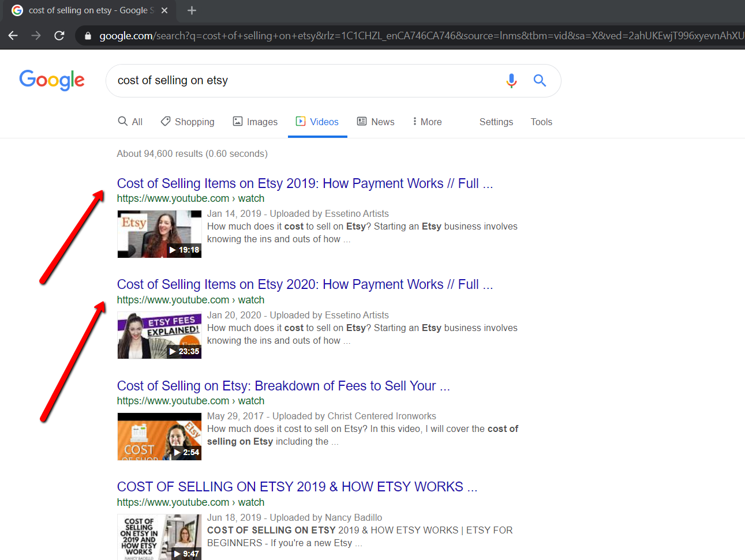Click the 9:47 Nancy Badillo video thumbnail
This screenshot has height=560, width=745.
159,537
